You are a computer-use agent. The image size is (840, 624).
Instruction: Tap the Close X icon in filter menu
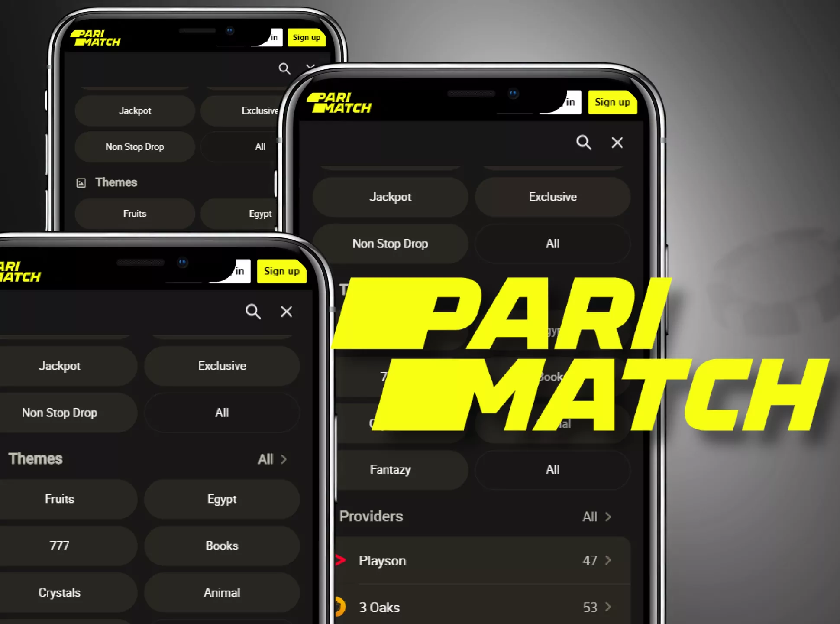click(x=618, y=143)
